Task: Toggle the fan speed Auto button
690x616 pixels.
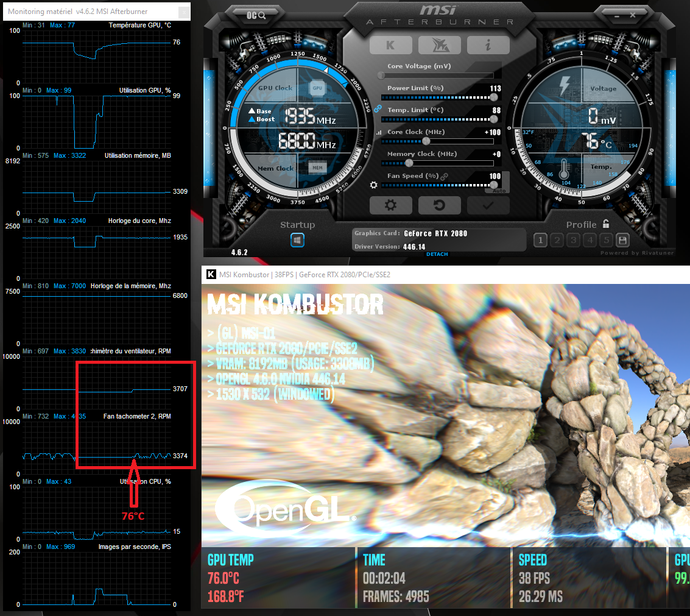Action: [499, 191]
